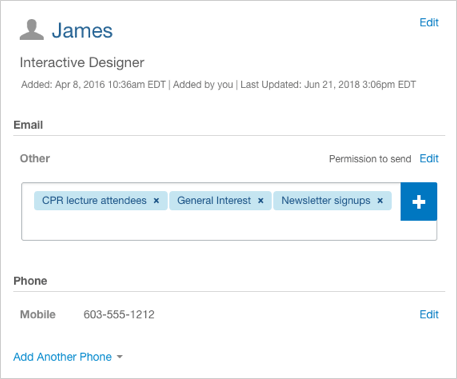Open the Add Another Phone link
The width and height of the screenshot is (457, 379).
[x=62, y=357]
